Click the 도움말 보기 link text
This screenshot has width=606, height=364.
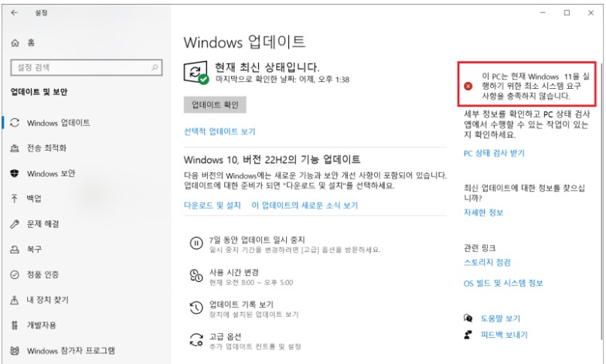pyautogui.click(x=500, y=318)
